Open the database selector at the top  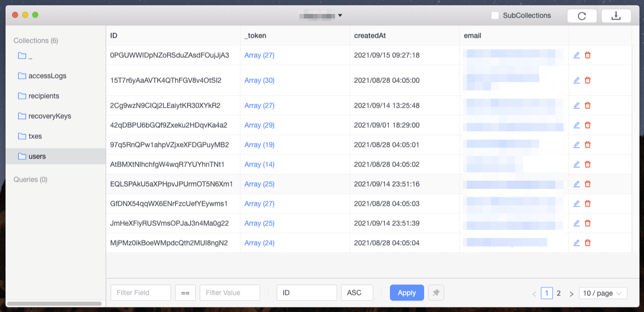(x=321, y=15)
